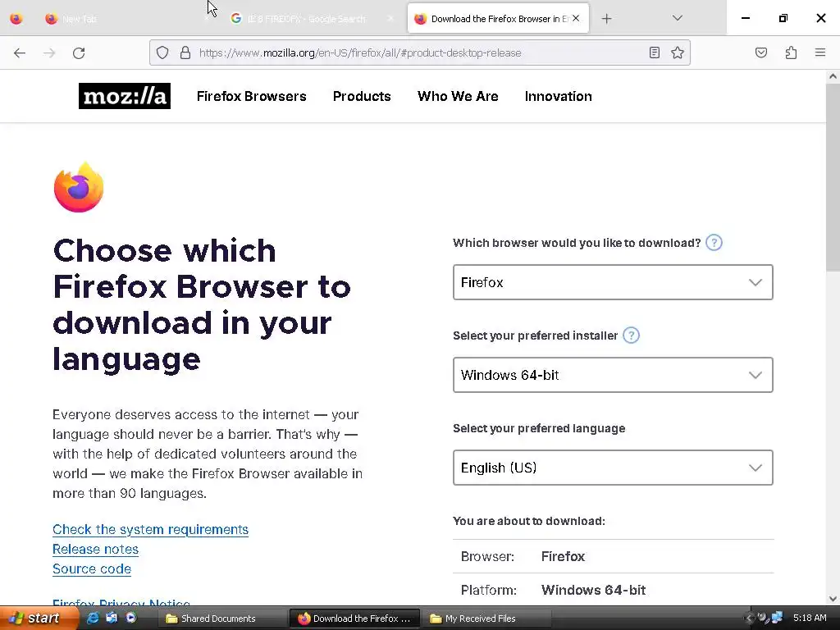
Task: Click the URL address bar field
Action: coord(421,52)
